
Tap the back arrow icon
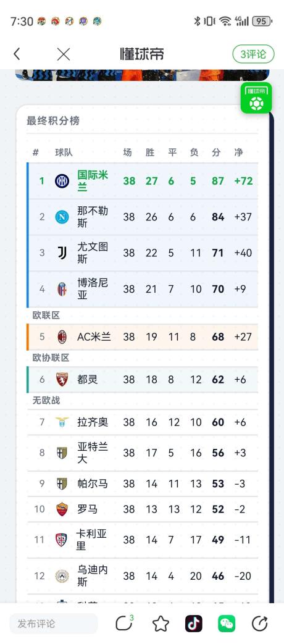coord(17,54)
